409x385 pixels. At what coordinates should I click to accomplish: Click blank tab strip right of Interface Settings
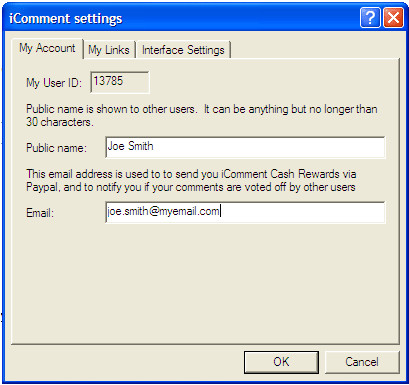(315, 50)
